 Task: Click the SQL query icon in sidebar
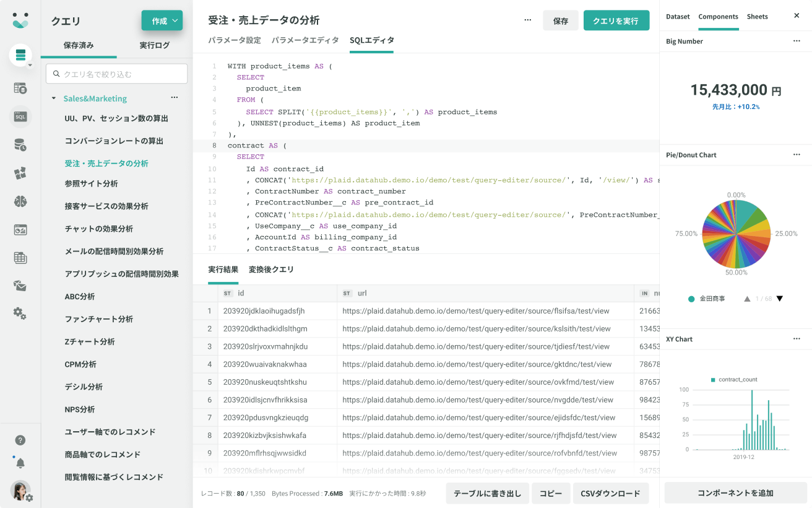(x=20, y=116)
